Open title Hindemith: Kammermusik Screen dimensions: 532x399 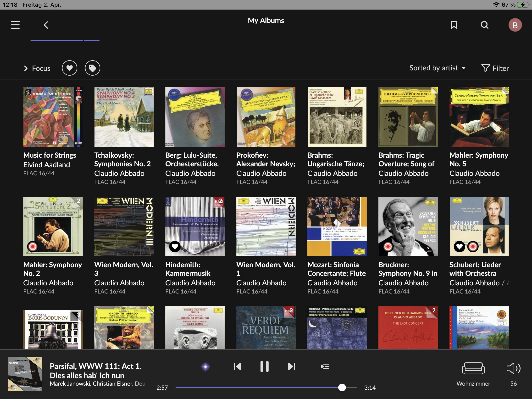click(188, 269)
